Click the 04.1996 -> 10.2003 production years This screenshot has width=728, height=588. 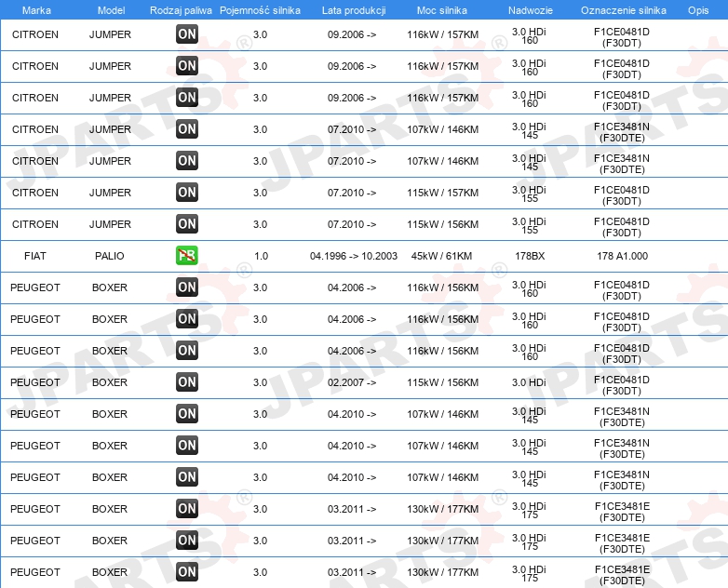[x=354, y=256]
